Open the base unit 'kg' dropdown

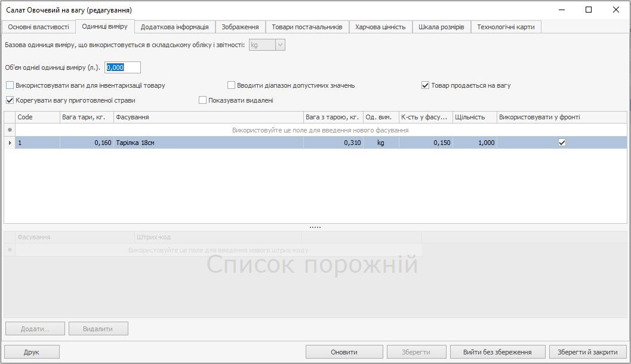pyautogui.click(x=280, y=45)
